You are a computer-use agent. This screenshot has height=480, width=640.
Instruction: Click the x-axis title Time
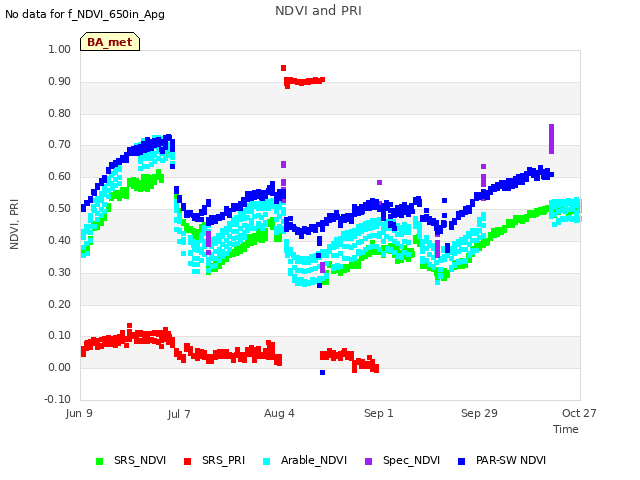(x=566, y=429)
